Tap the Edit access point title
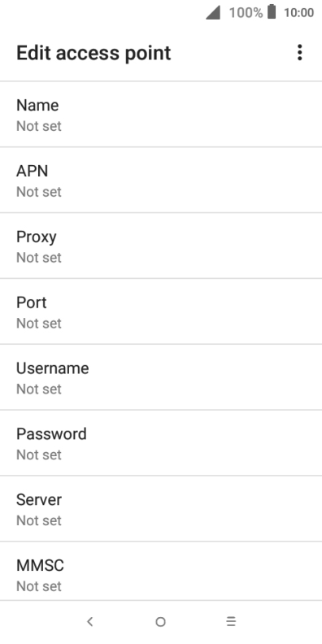Viewport: 322px width, 644px height. pos(94,54)
